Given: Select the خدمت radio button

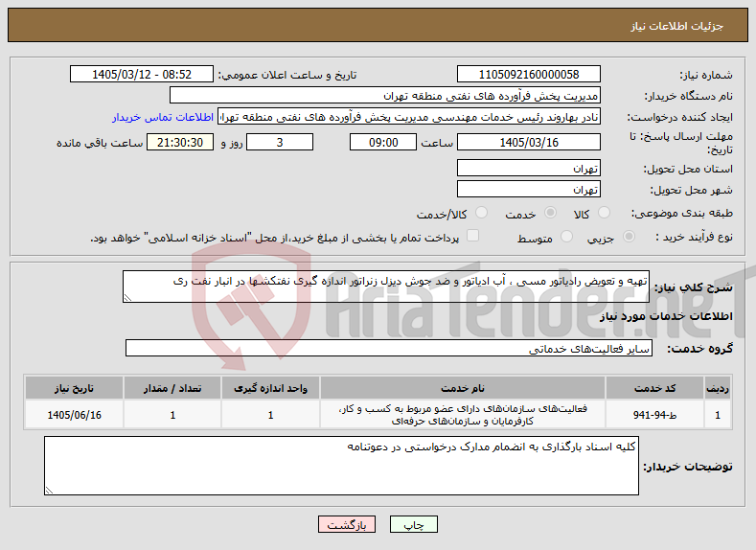Looking at the screenshot, I should [x=550, y=213].
